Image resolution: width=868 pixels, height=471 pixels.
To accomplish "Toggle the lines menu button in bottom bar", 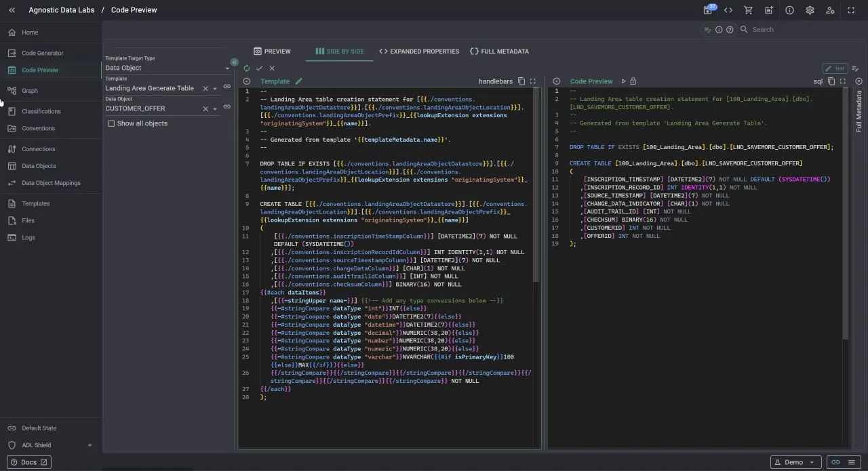I will (851, 462).
